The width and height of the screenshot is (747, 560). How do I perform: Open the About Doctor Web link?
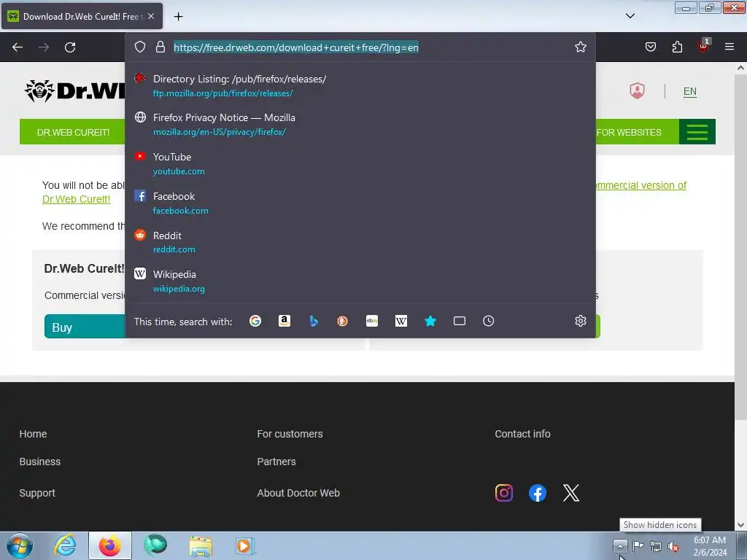pyautogui.click(x=298, y=493)
